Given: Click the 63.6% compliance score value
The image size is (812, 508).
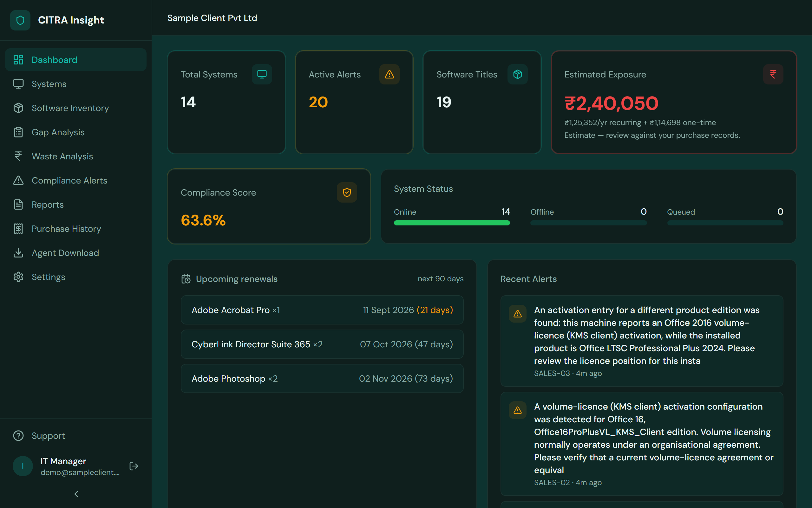Looking at the screenshot, I should [203, 220].
